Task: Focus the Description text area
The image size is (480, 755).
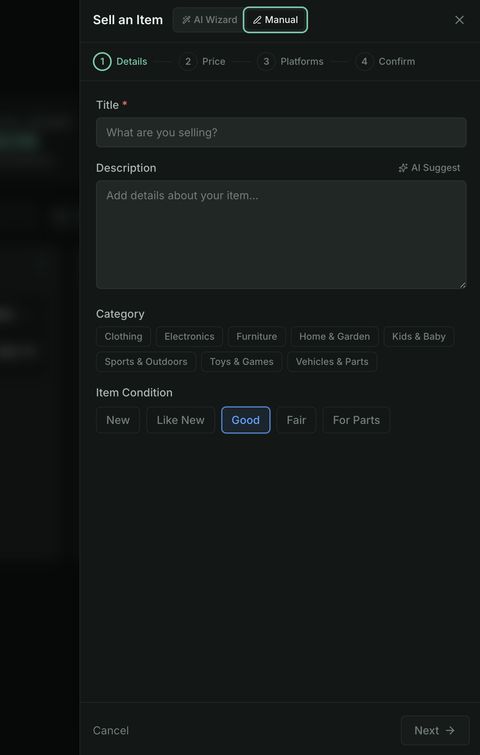Action: (281, 235)
